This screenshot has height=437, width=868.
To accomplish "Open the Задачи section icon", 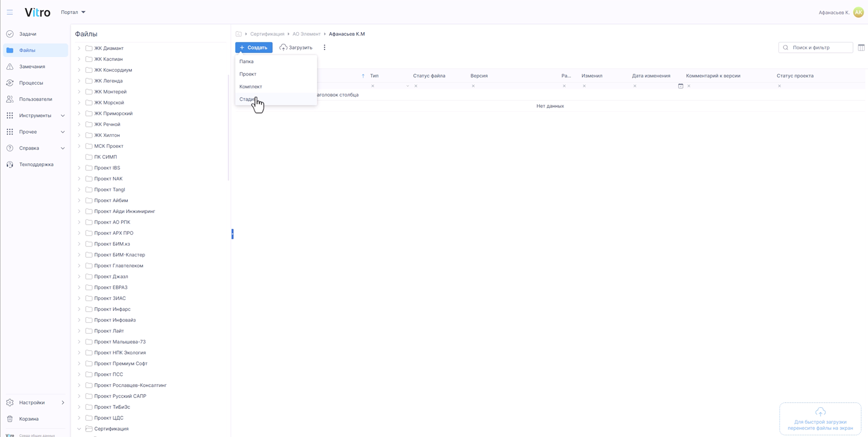I will [10, 34].
